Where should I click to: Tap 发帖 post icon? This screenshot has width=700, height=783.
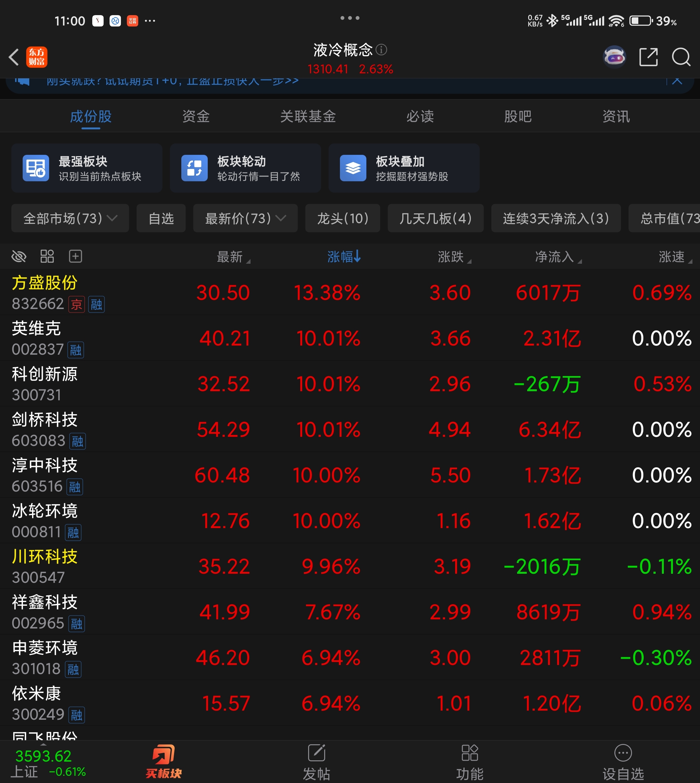[x=317, y=763]
